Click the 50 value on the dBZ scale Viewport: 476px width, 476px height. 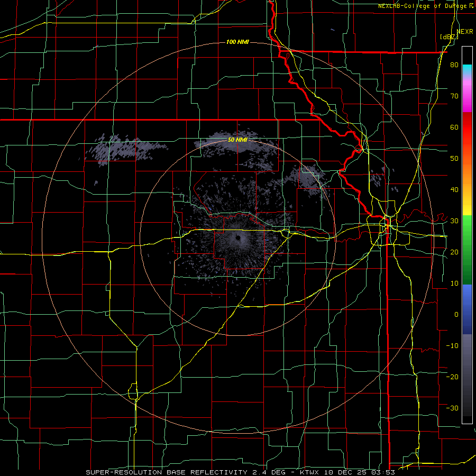[x=454, y=159]
